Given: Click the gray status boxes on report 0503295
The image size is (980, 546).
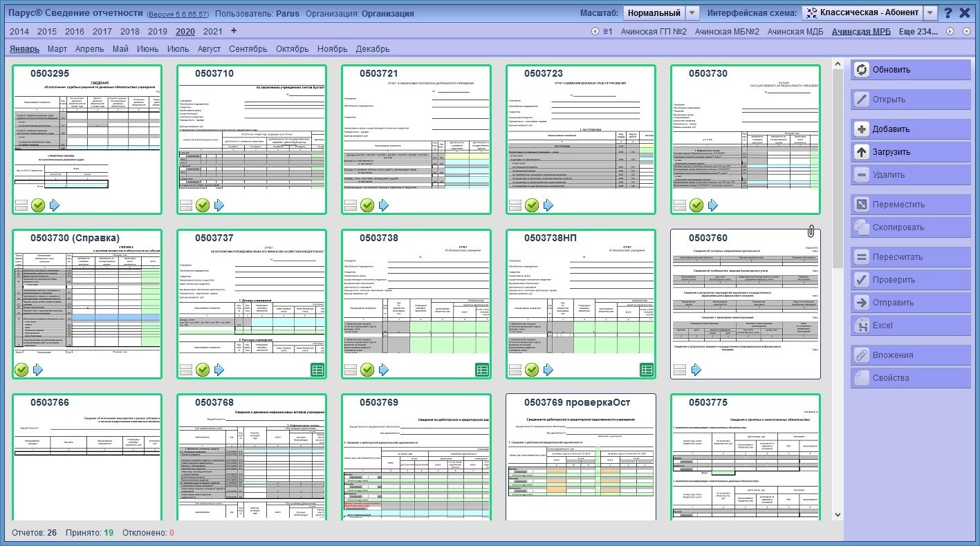Looking at the screenshot, I should pos(21,205).
